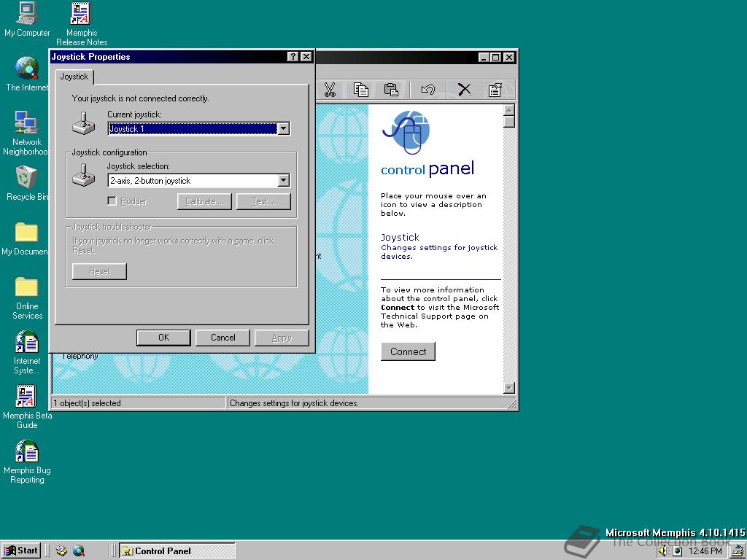
Task: Click the far-right system tray icon
Action: 738,551
